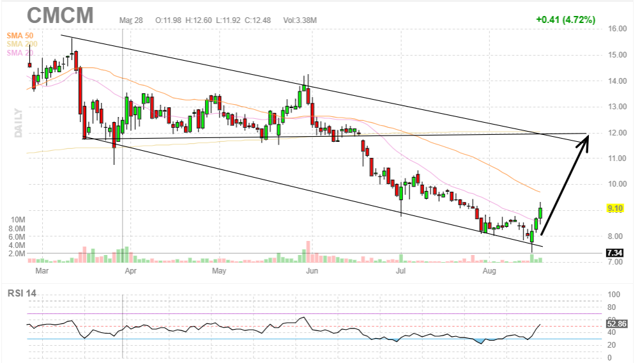This screenshot has width=640, height=363.
Task: Click the RSI 14 indicator label
Action: tap(22, 293)
